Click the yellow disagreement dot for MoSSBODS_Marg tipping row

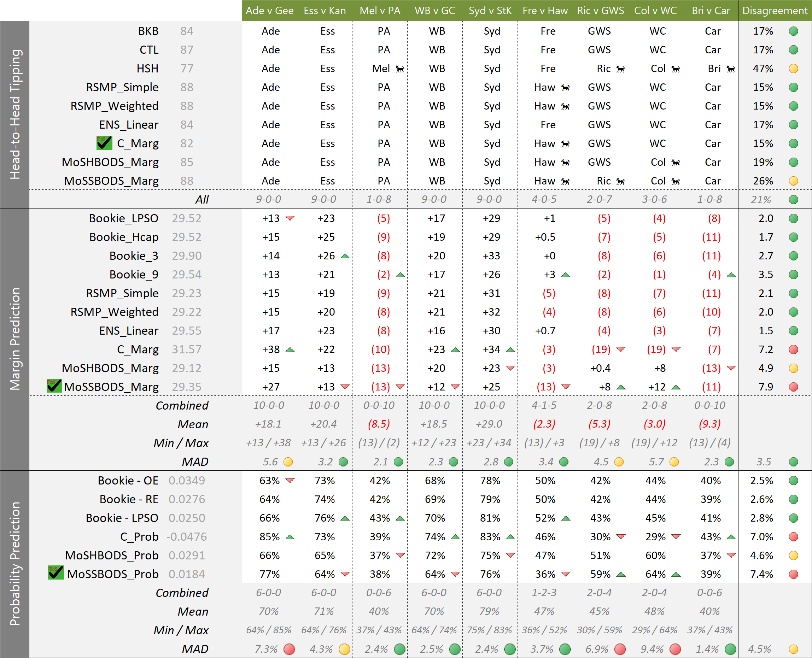(x=793, y=181)
